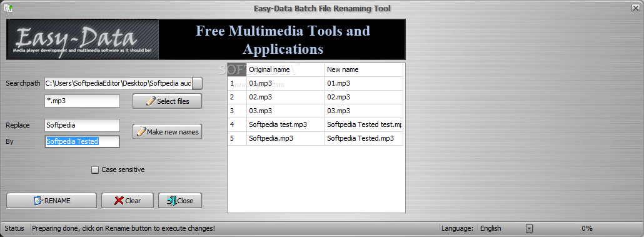644x237 pixels.
Task: Click the Searchpath input field
Action: (x=118, y=83)
